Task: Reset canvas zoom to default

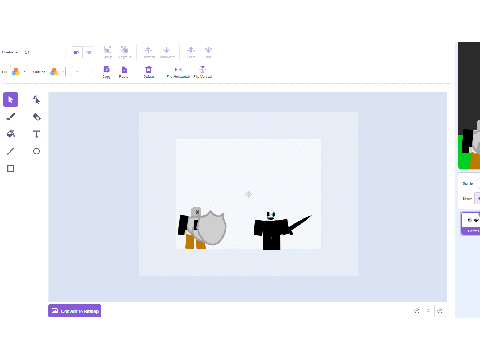Action: point(428,311)
